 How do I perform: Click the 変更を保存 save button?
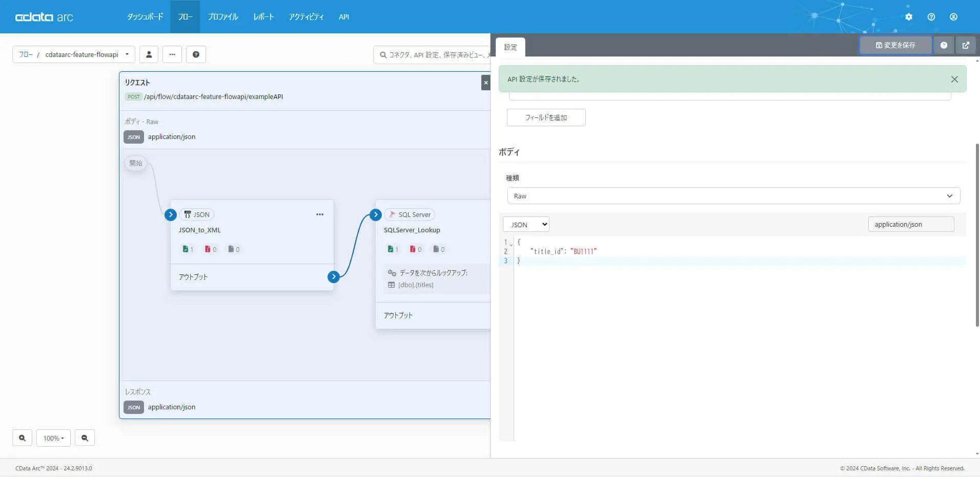pyautogui.click(x=895, y=45)
